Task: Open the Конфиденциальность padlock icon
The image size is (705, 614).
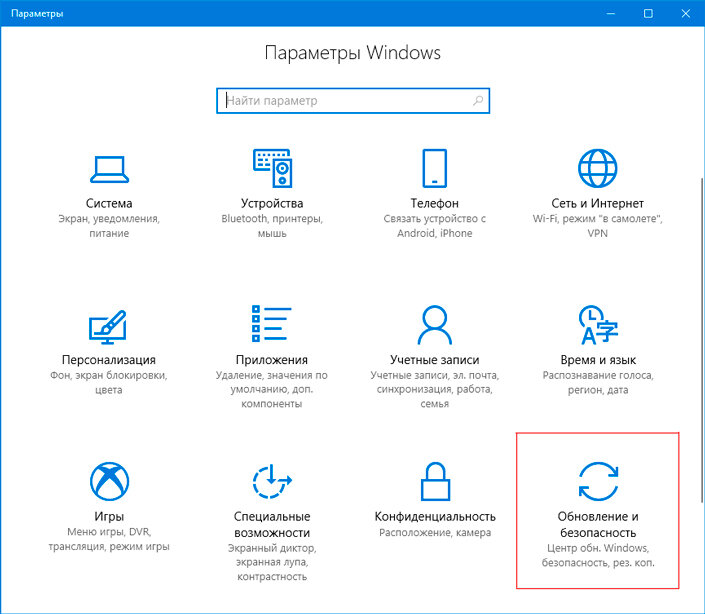Action: (x=435, y=481)
